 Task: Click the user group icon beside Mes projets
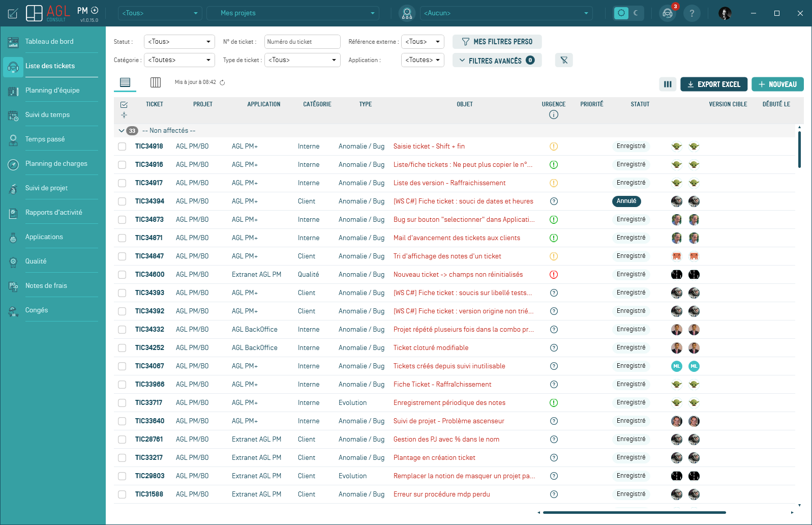pyautogui.click(x=407, y=13)
